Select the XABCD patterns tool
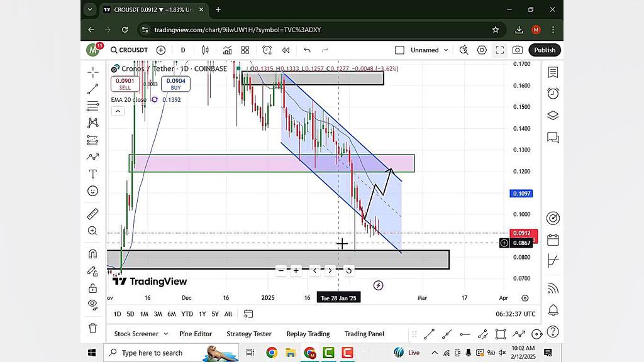The image size is (644, 362). pyautogui.click(x=93, y=123)
